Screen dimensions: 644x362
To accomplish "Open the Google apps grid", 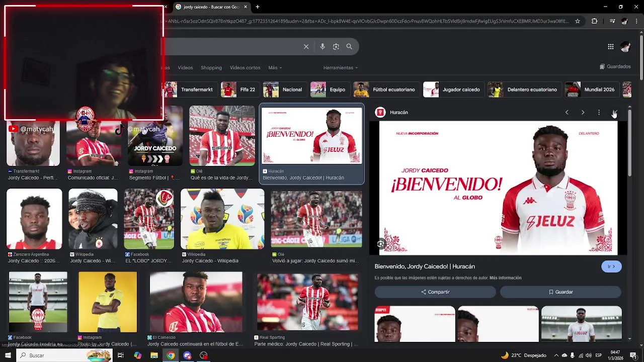I will tap(610, 47).
